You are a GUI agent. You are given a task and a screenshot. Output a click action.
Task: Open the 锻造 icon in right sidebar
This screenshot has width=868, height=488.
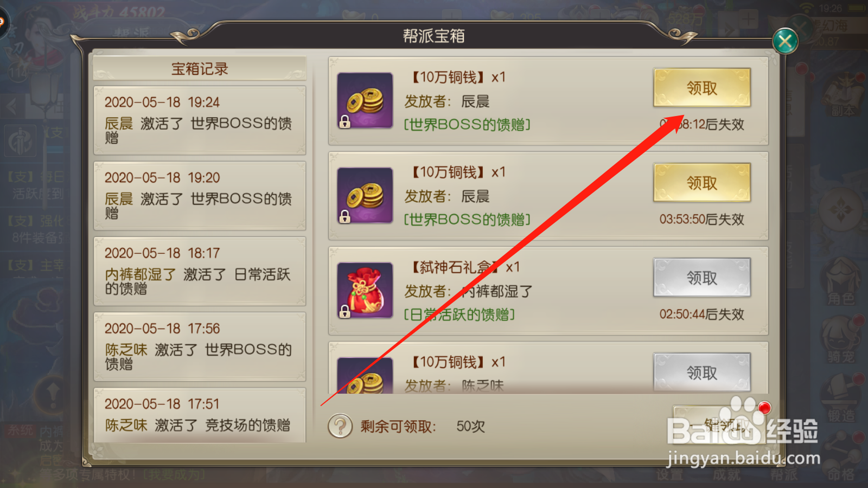841,399
